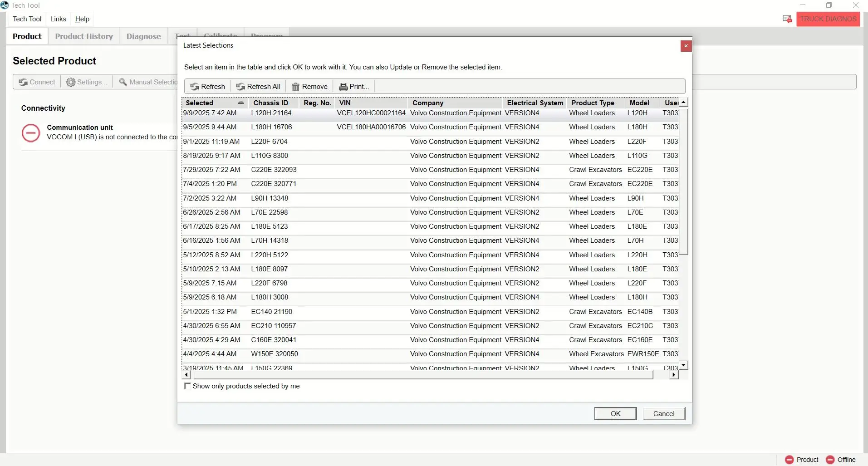Image resolution: width=868 pixels, height=466 pixels.
Task: Switch to the Diagnose tab
Action: pos(143,36)
